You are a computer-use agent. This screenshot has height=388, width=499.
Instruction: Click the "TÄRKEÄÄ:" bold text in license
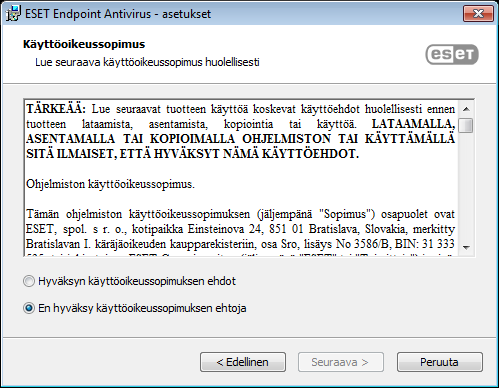(56, 109)
